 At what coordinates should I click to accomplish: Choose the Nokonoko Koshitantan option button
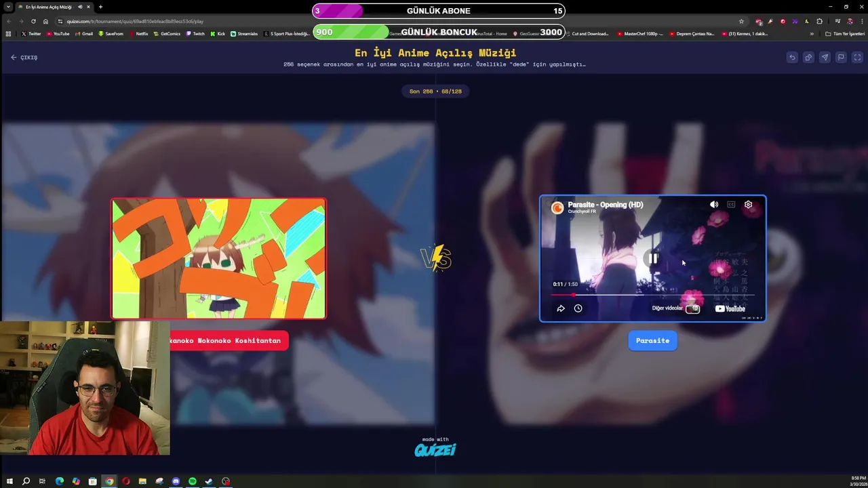229,341
